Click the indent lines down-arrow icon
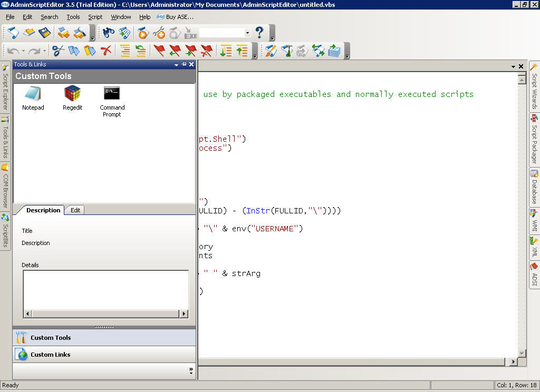This screenshot has height=392, width=540. [x=226, y=51]
